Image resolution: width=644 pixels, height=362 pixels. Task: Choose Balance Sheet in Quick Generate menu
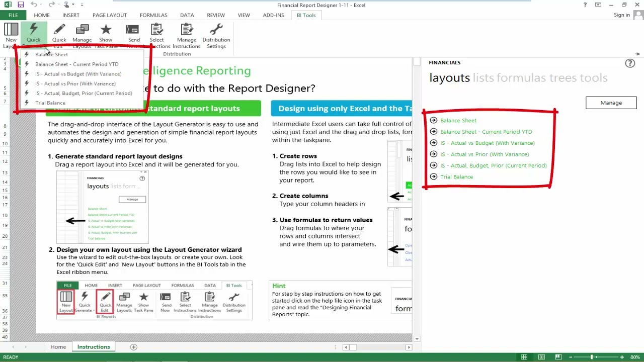coord(83,54)
